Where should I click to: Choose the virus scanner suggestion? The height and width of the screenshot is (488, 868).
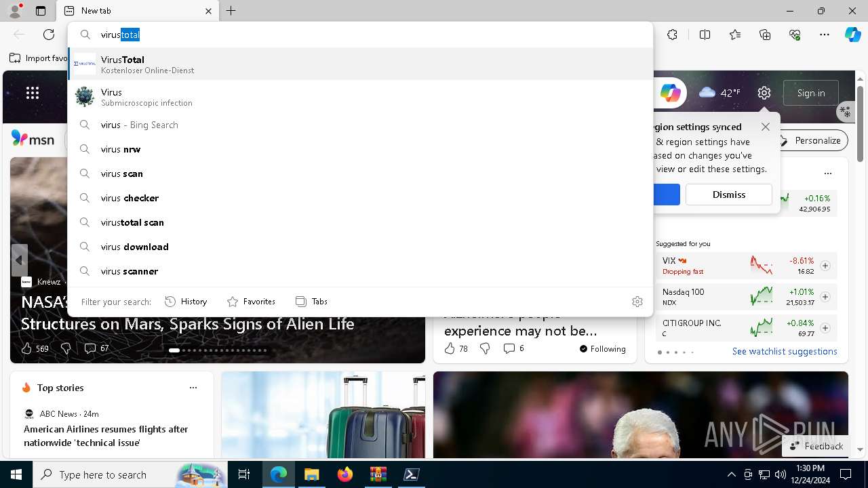[360, 271]
